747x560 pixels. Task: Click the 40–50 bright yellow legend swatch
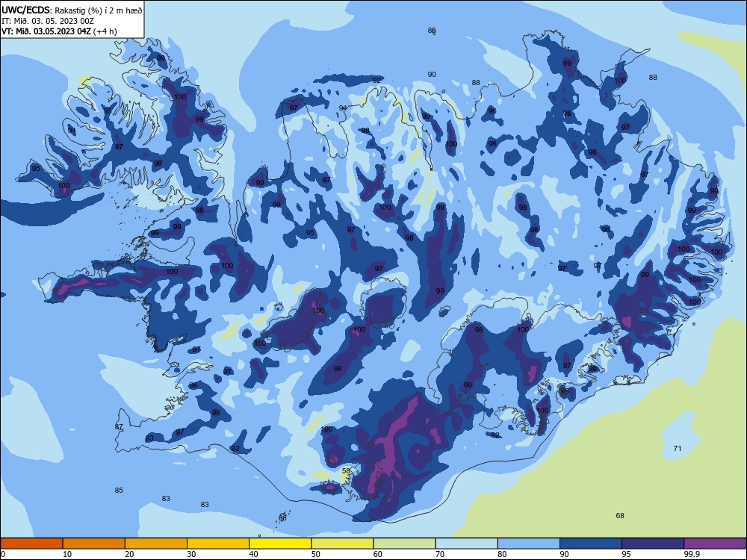pyautogui.click(x=280, y=544)
